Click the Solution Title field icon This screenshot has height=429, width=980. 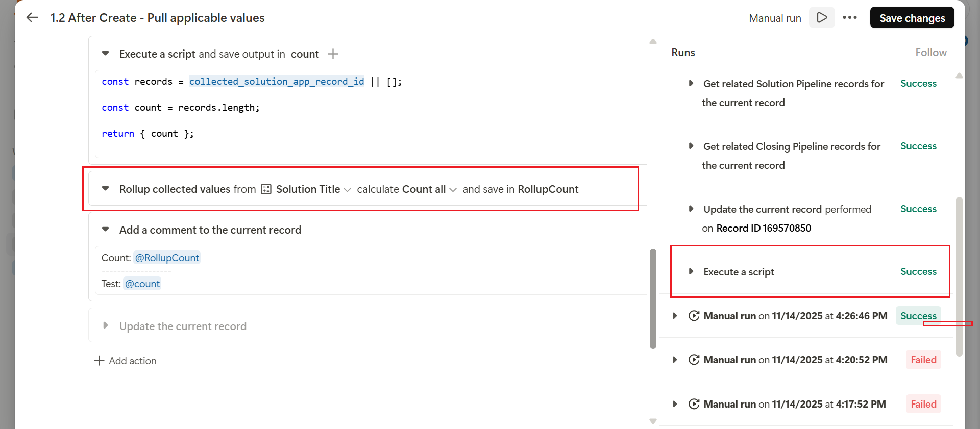(266, 189)
